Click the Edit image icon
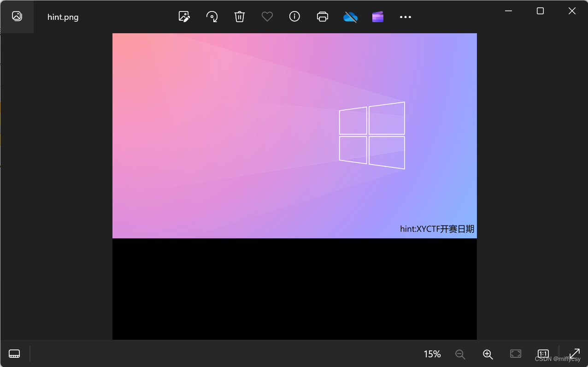 pyautogui.click(x=184, y=17)
